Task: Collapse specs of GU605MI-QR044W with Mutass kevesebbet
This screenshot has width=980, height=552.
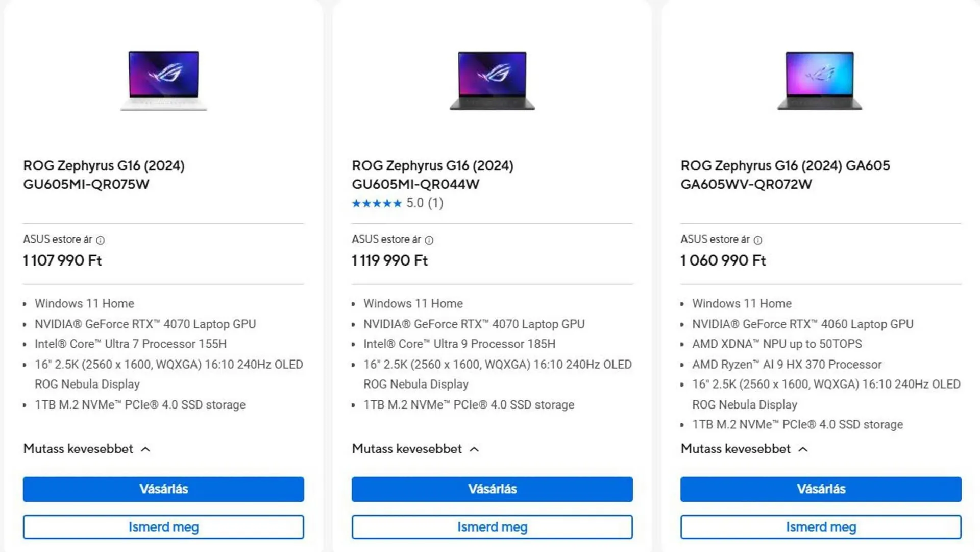Action: [x=415, y=449]
